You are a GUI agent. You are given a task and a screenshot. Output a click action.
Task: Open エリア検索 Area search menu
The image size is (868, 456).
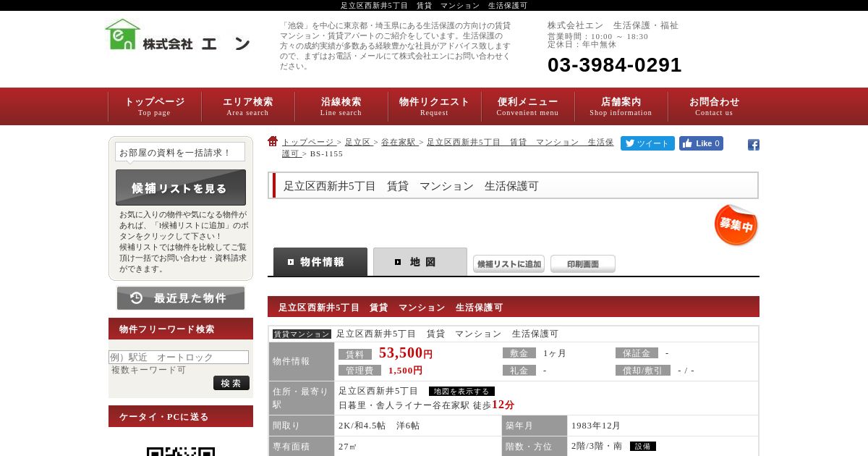248,106
